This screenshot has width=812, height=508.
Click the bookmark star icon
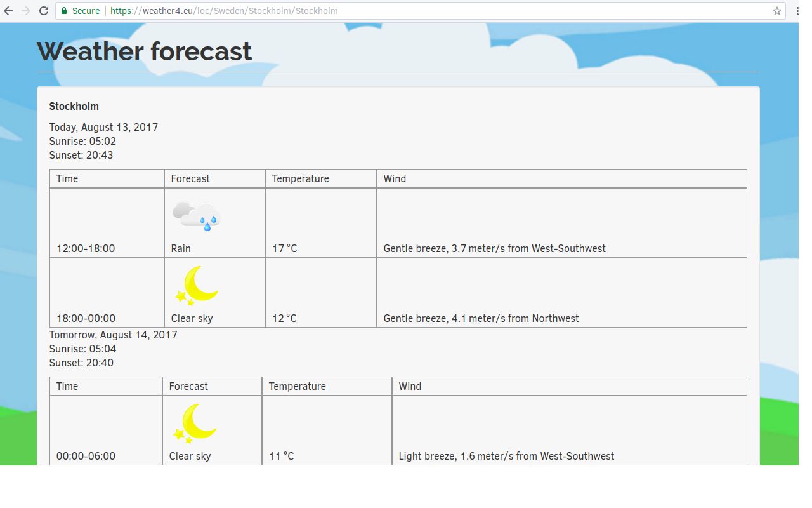776,11
